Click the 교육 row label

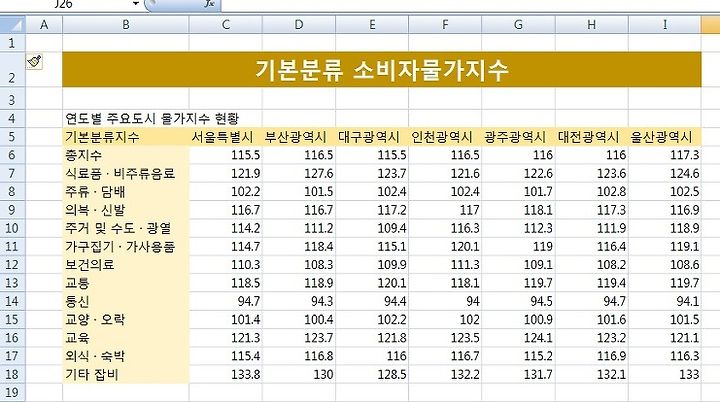pyautogui.click(x=126, y=338)
